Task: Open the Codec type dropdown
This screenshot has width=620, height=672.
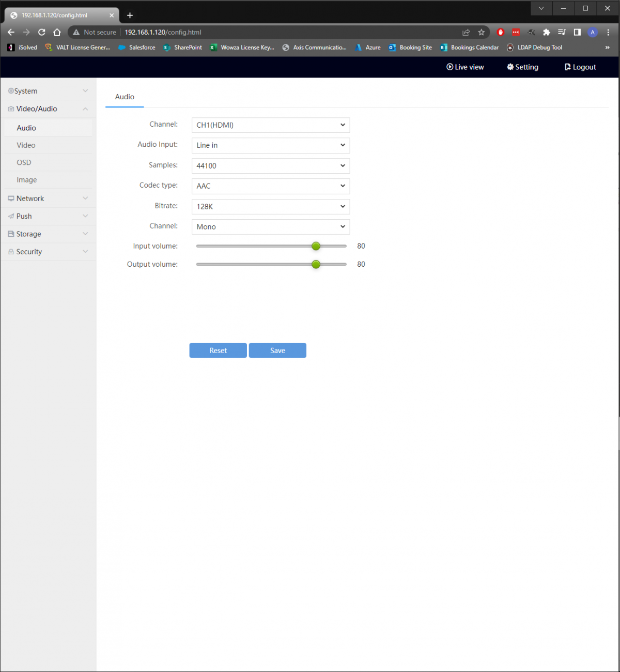Action: (270, 186)
